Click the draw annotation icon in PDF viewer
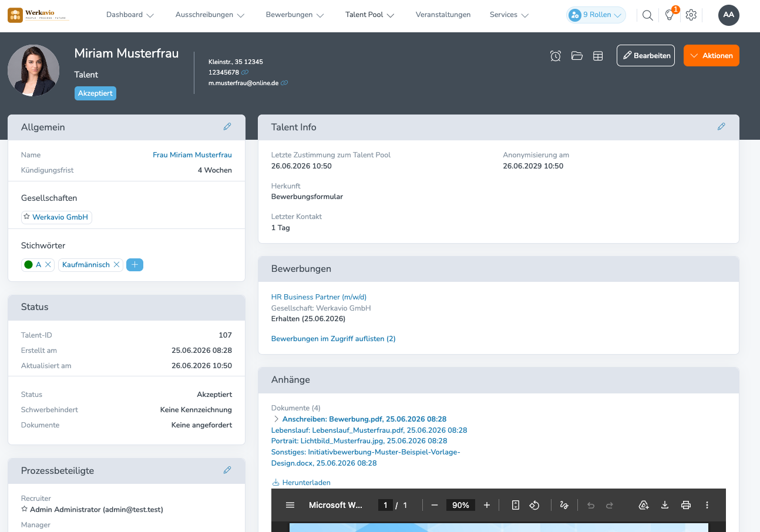The width and height of the screenshot is (760, 532). click(564, 505)
